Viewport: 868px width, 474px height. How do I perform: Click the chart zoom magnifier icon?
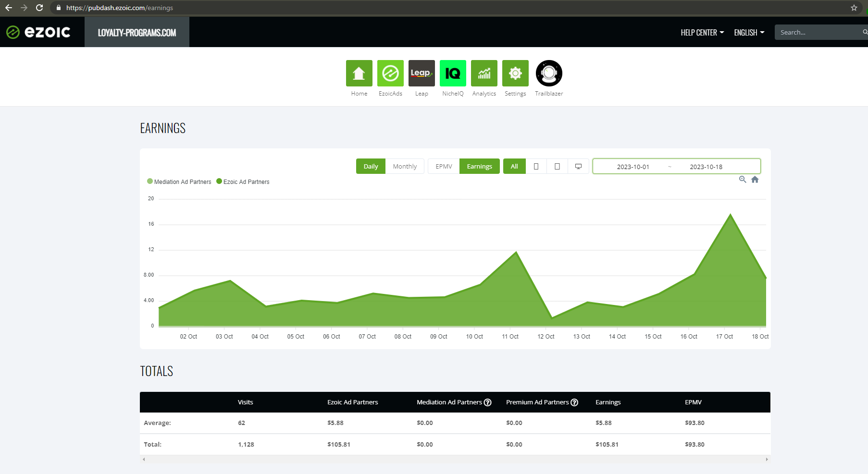pyautogui.click(x=743, y=179)
